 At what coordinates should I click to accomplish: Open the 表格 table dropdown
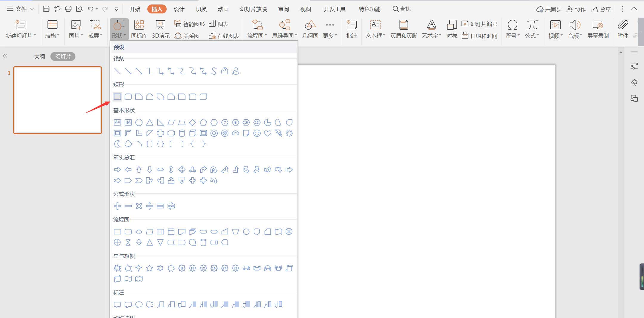click(x=52, y=29)
